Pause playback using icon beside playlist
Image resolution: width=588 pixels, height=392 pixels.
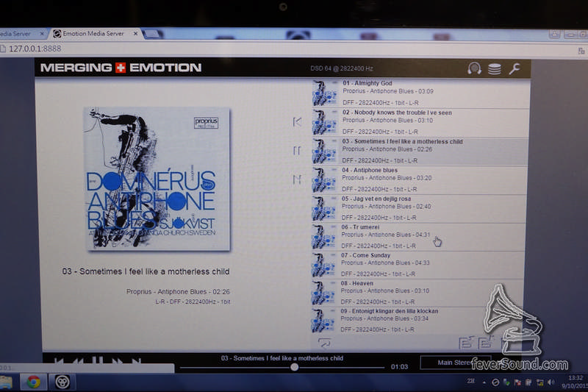click(297, 151)
